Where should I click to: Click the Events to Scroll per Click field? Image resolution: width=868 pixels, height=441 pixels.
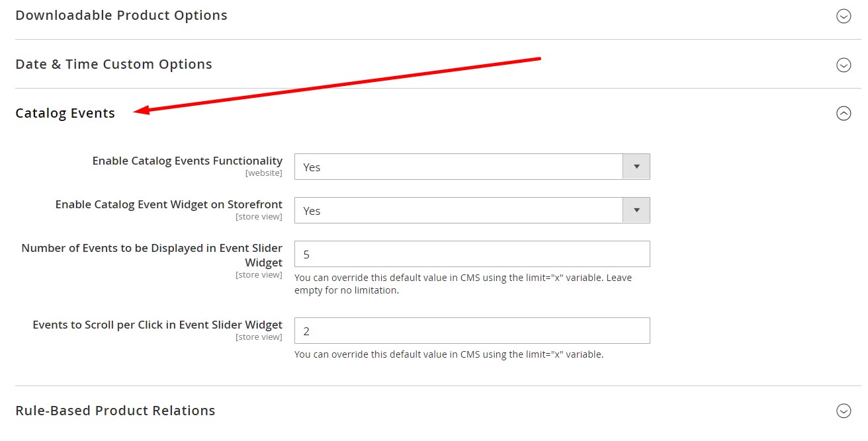(x=472, y=331)
